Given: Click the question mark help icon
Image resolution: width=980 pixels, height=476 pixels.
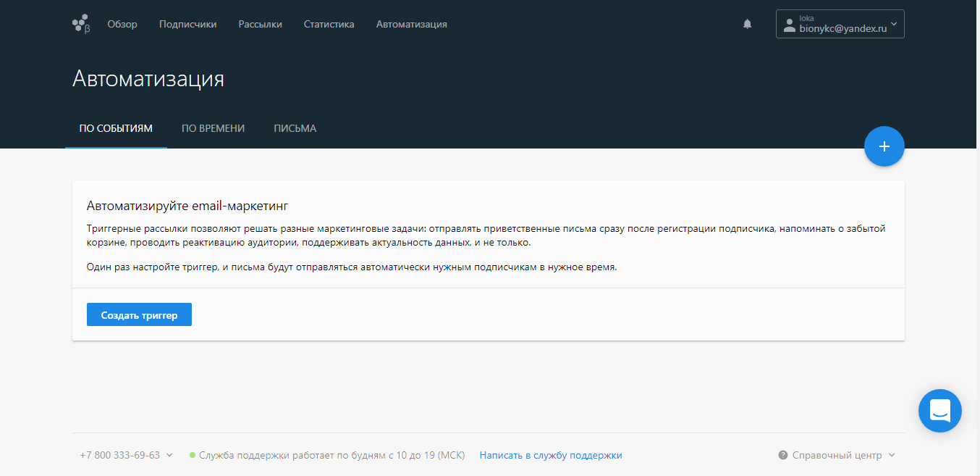Looking at the screenshot, I should pos(782,455).
